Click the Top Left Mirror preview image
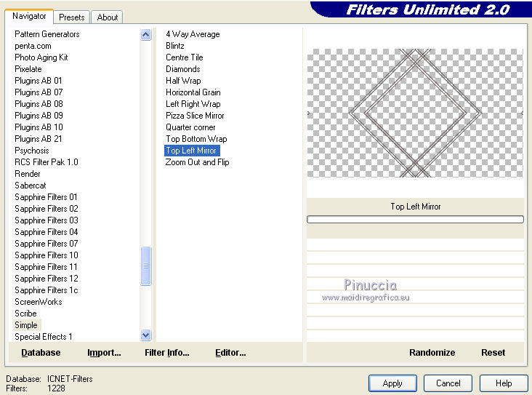The height and width of the screenshot is (395, 532). point(415,113)
